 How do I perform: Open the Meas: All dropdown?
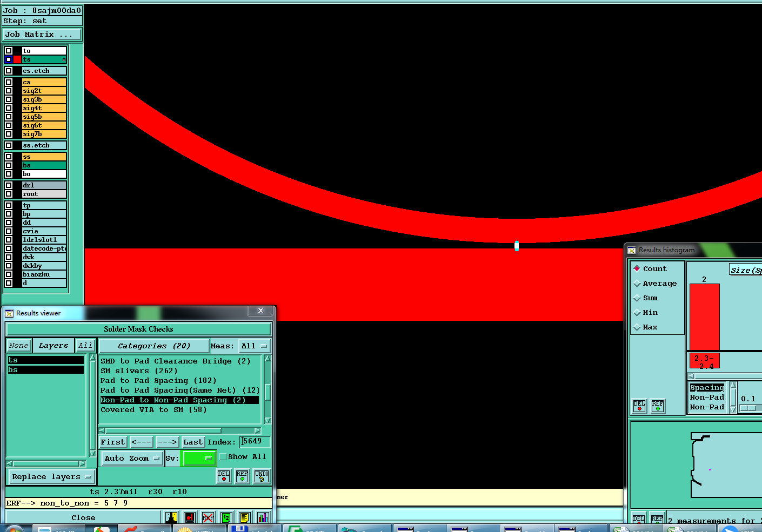coord(254,346)
